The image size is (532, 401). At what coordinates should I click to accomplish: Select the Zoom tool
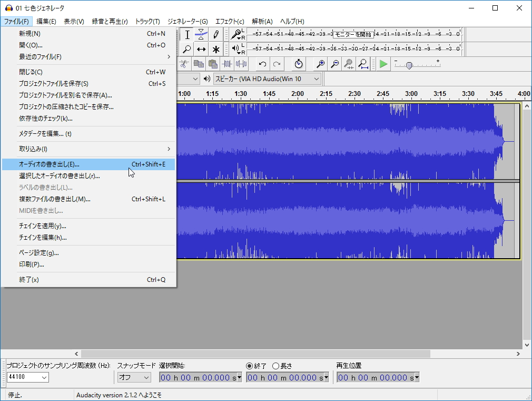(187, 49)
